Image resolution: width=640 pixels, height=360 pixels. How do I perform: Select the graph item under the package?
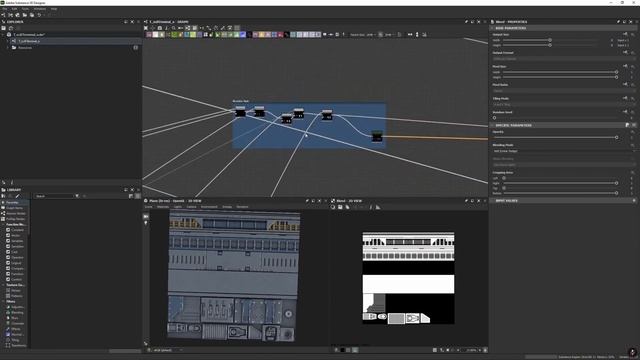29,41
